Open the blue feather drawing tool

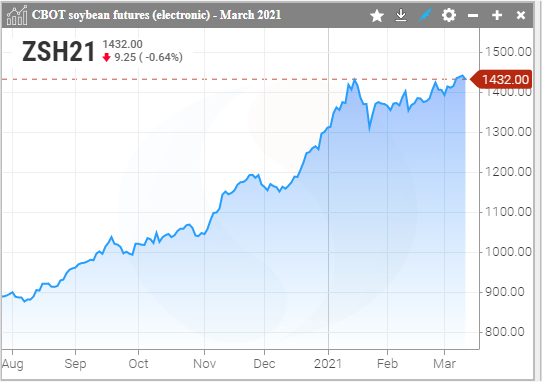click(x=425, y=15)
